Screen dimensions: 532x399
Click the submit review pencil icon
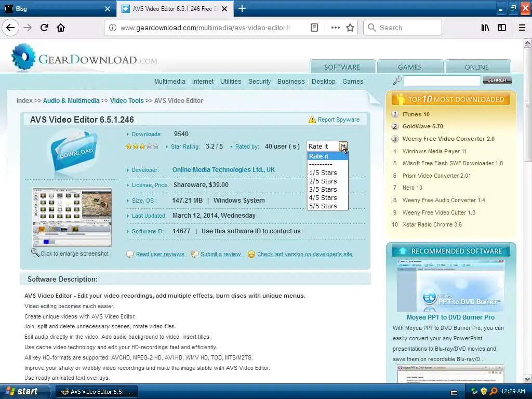point(194,254)
